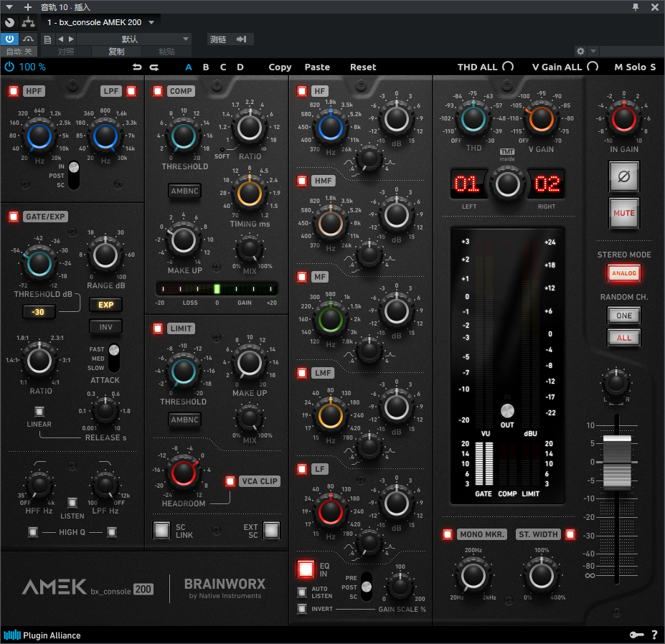Go to previous preset arrow
The image size is (665, 644).
[x=61, y=39]
